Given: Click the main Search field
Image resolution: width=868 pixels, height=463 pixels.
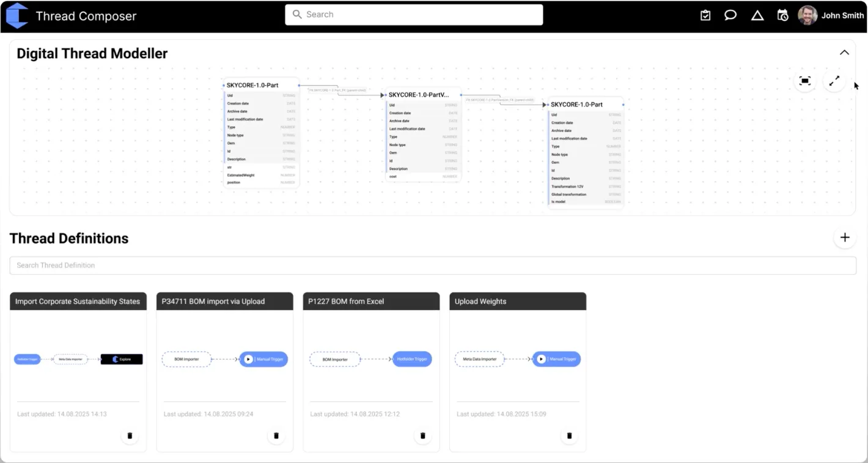Looking at the screenshot, I should pyautogui.click(x=414, y=15).
